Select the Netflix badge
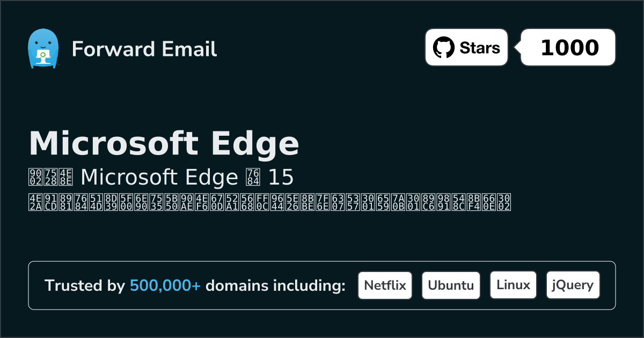The image size is (644, 338). tap(385, 285)
